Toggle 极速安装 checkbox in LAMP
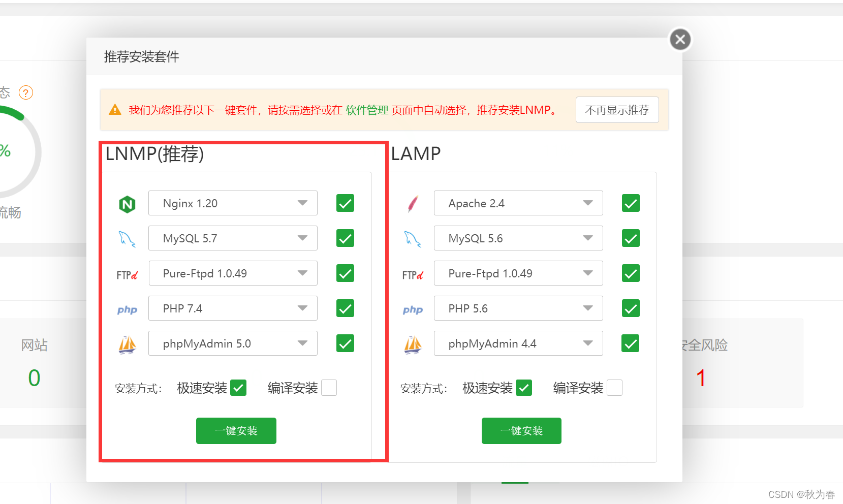Image resolution: width=843 pixels, height=504 pixels. tap(524, 388)
